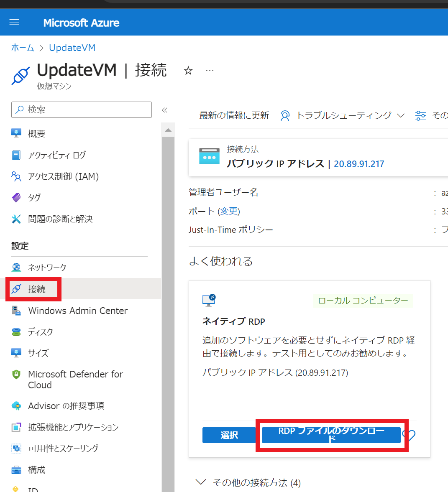This screenshot has height=492, width=448.
Task: Click the 検索 search field
Action: point(82,110)
